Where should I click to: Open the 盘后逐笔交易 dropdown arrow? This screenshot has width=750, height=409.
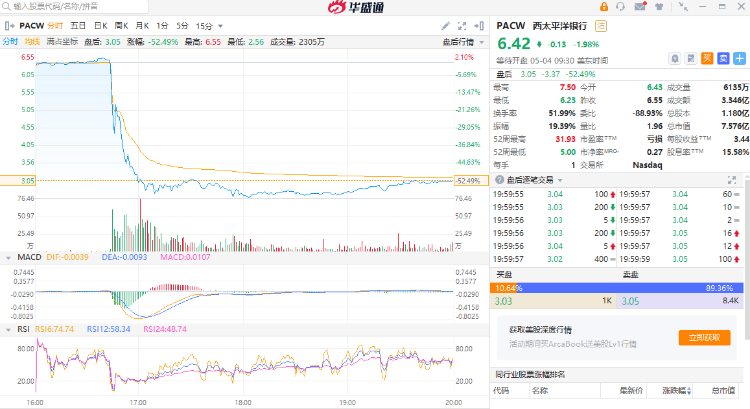click(560, 180)
